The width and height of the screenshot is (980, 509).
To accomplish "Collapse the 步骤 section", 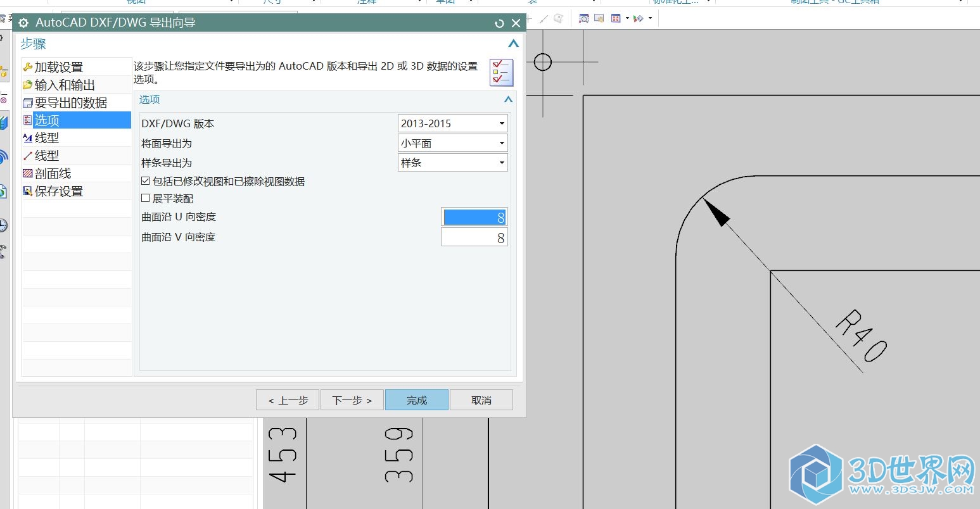I will [x=514, y=44].
